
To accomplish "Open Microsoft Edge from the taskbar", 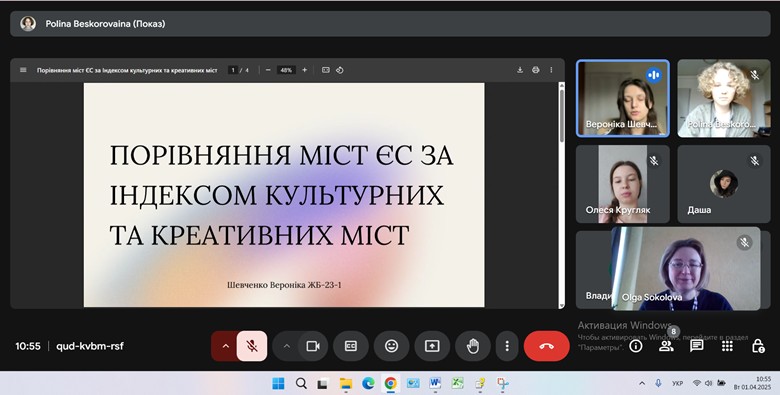I will coord(368,383).
